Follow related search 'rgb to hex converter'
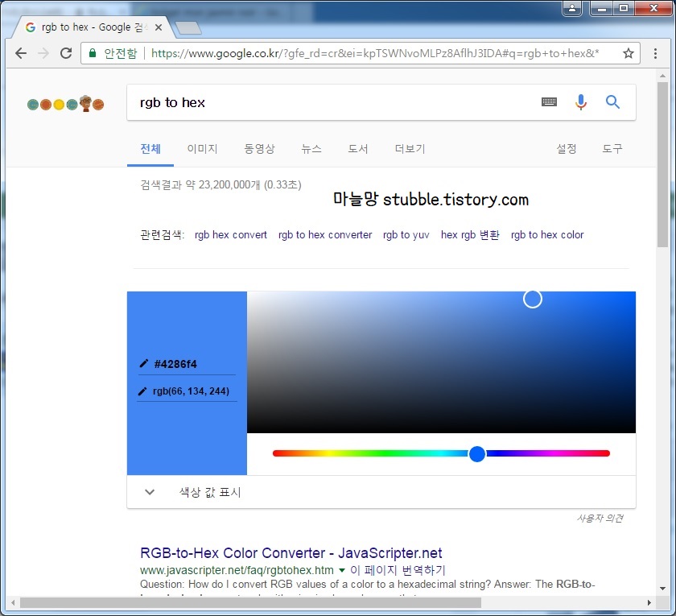The height and width of the screenshot is (616, 676). pyautogui.click(x=325, y=235)
